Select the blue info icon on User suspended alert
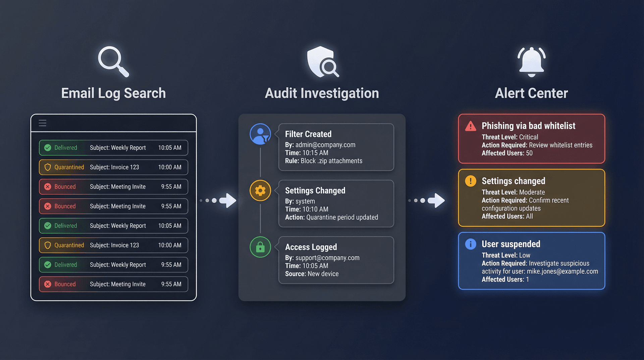The image size is (644, 360). pos(471,244)
